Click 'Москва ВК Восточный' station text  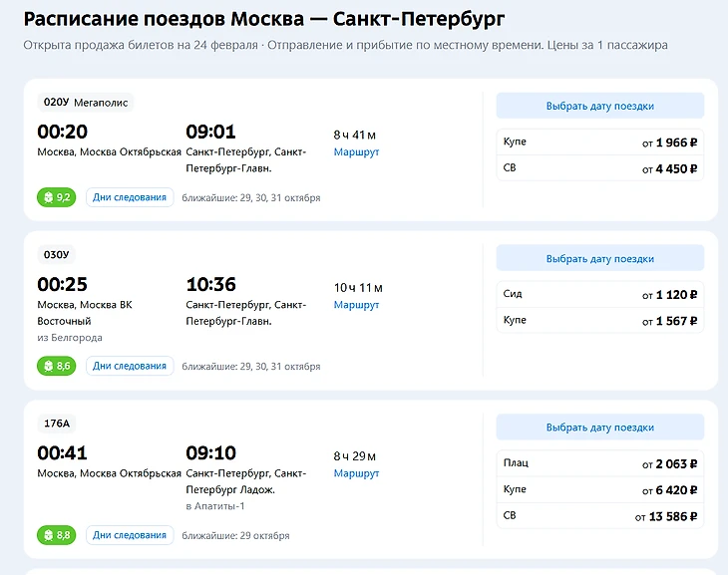pos(85,313)
